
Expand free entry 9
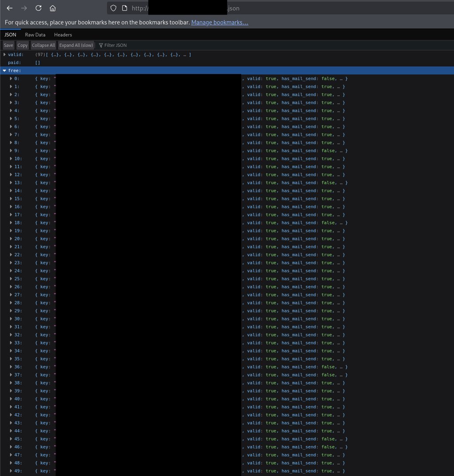[x=11, y=151]
